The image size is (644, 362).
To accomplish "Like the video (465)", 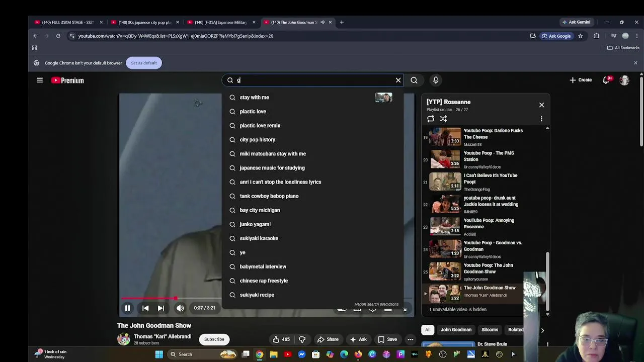I will click(281, 339).
